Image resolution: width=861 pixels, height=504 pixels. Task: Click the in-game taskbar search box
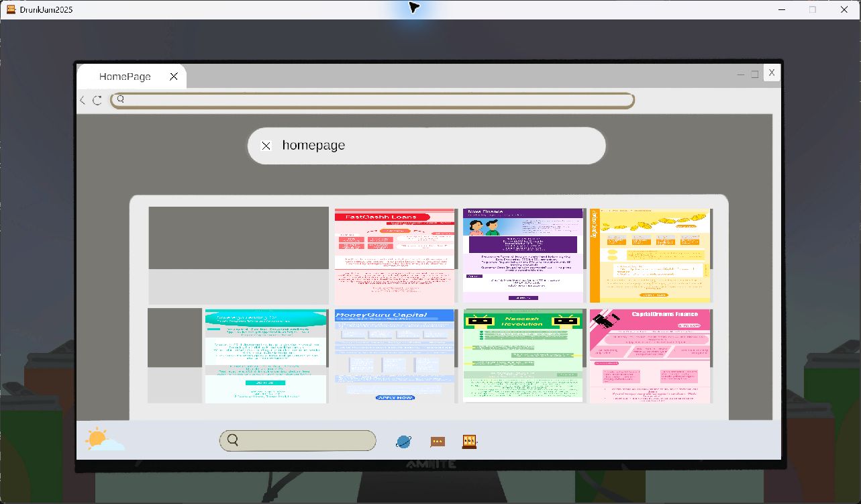pyautogui.click(x=297, y=441)
